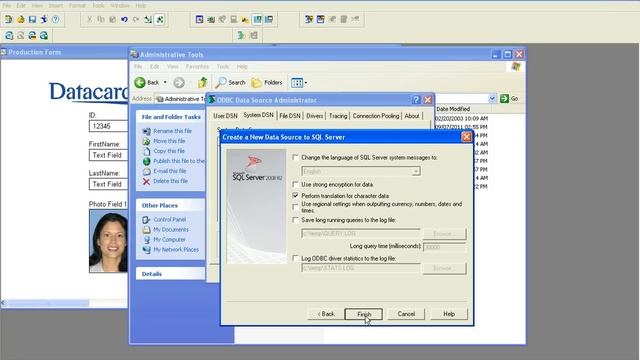The image size is (640, 360).
Task: Open the Tracing tab
Action: 338,116
